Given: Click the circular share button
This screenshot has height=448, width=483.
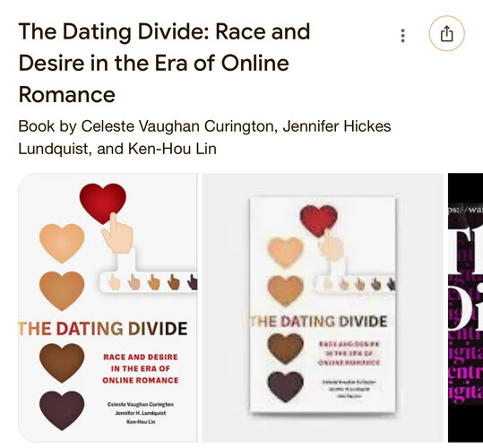Looking at the screenshot, I should click(446, 33).
